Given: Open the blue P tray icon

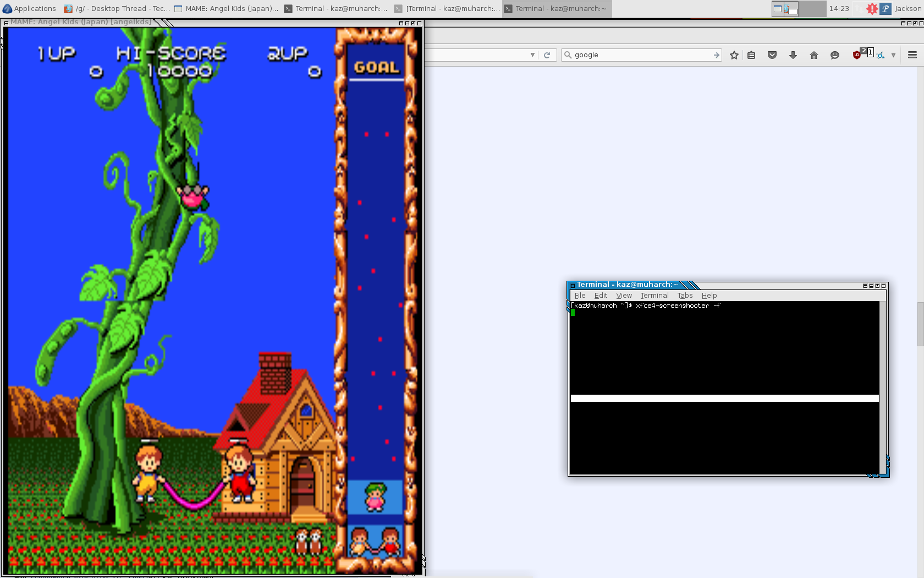Looking at the screenshot, I should click(886, 8).
